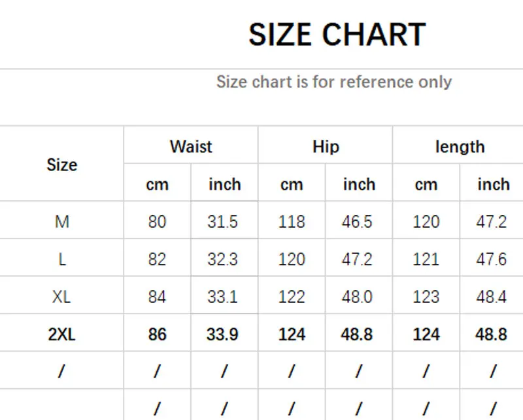Click the SIZE CHART title
The height and width of the screenshot is (420, 523).
(337, 34)
